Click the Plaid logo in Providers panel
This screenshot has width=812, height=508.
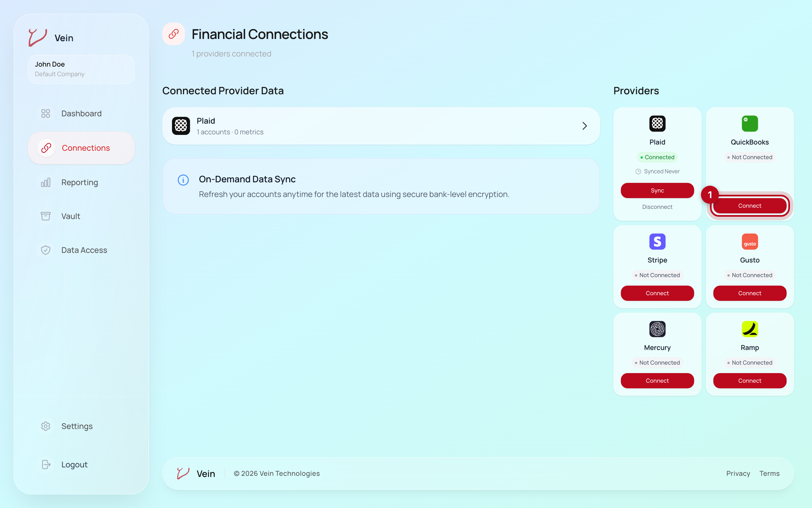(x=657, y=124)
